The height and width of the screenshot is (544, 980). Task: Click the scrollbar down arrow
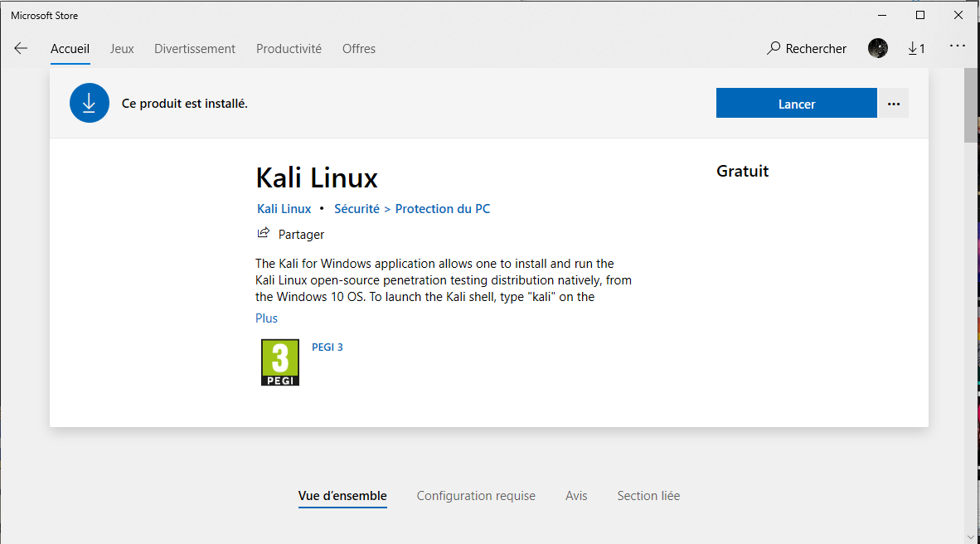971,537
